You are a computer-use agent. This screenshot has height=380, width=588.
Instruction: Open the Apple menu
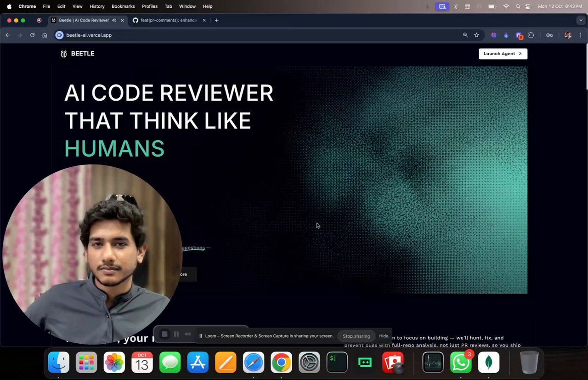point(9,6)
